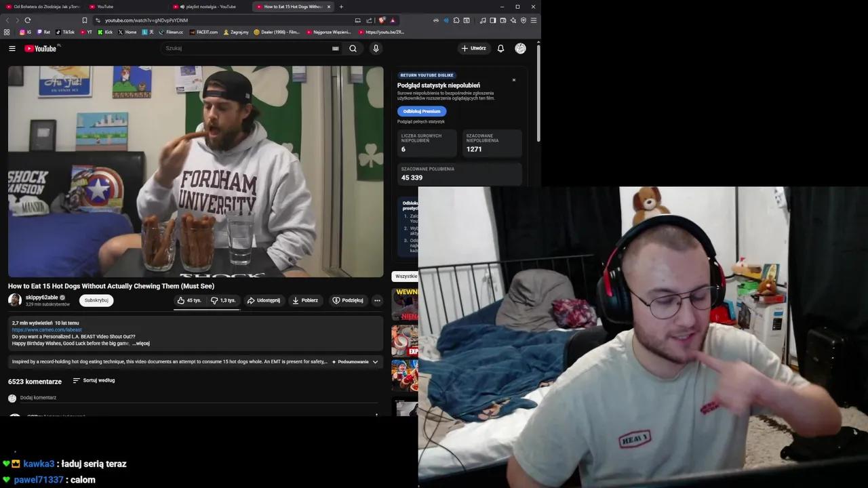Open a new browser tab with plus
Viewport: 868px width, 488px height.
point(341,7)
